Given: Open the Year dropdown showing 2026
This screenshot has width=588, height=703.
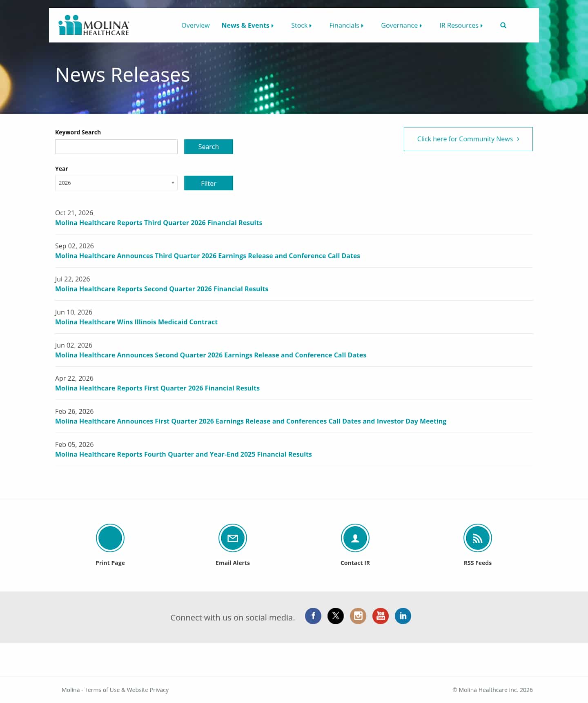Looking at the screenshot, I should pyautogui.click(x=116, y=183).
